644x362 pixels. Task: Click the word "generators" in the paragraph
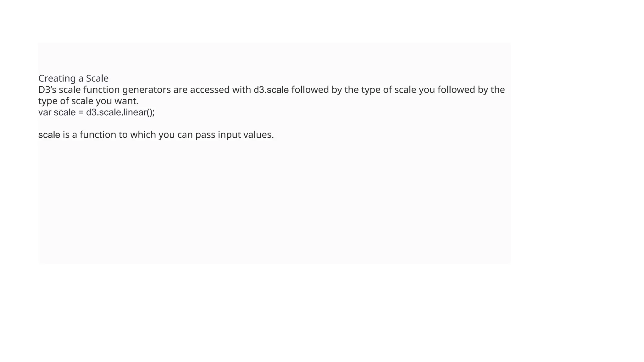click(x=146, y=90)
